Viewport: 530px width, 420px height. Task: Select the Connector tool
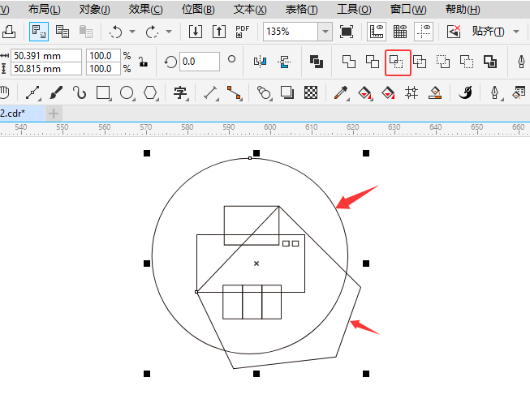(x=234, y=92)
